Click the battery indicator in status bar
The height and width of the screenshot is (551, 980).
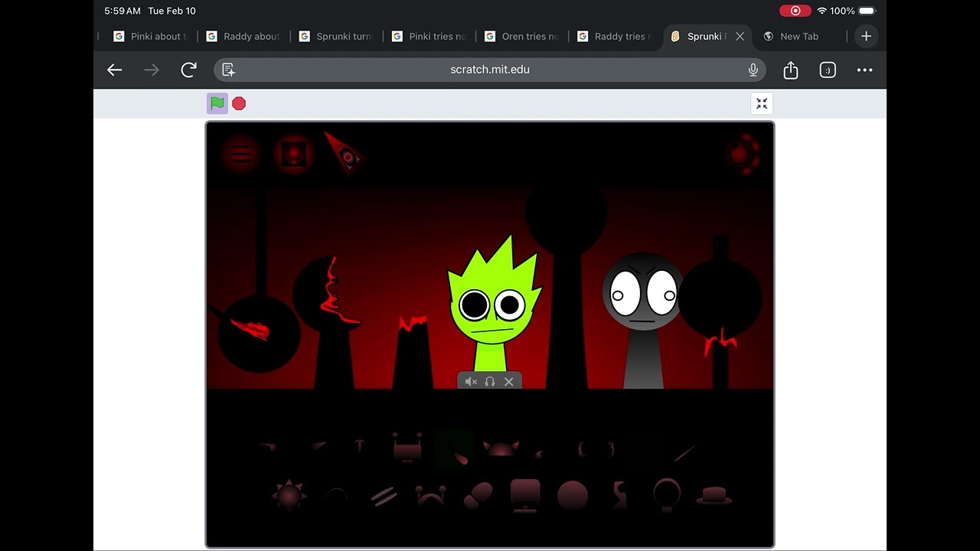(x=867, y=11)
